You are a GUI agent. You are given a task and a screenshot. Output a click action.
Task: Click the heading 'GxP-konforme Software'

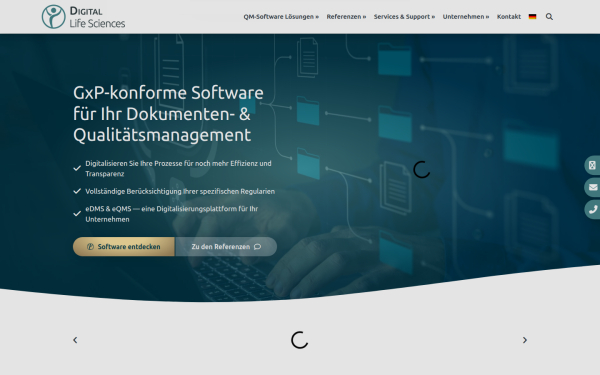tap(168, 93)
